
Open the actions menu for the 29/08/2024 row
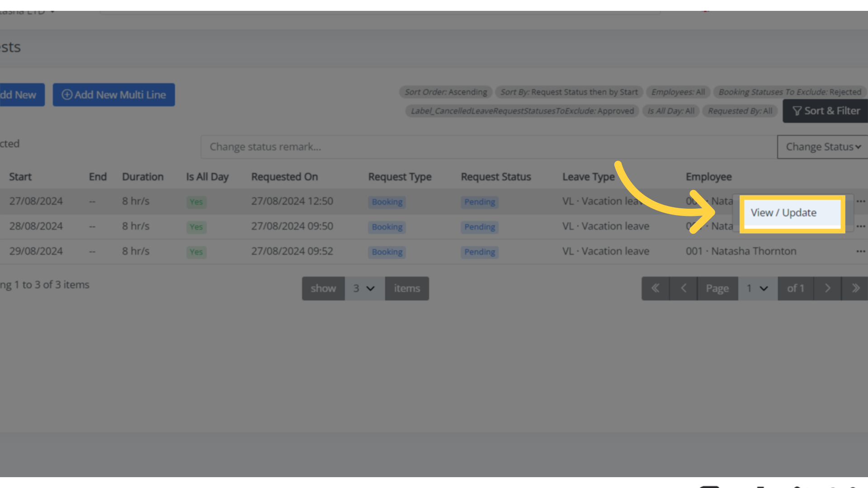pos(861,251)
